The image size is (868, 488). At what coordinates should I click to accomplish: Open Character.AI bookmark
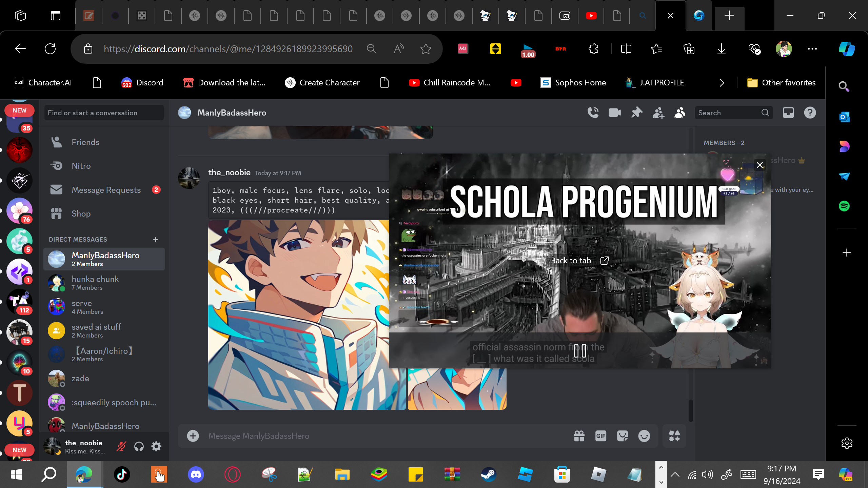[43, 83]
